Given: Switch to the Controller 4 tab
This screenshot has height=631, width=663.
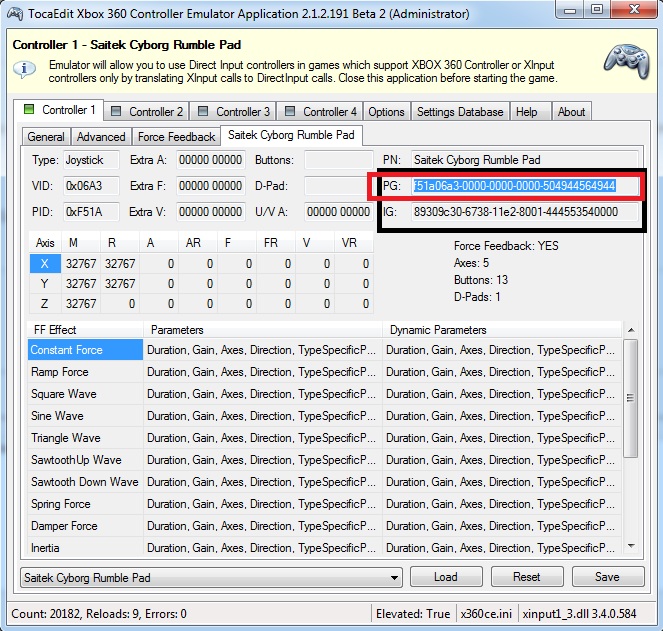Looking at the screenshot, I should (321, 112).
